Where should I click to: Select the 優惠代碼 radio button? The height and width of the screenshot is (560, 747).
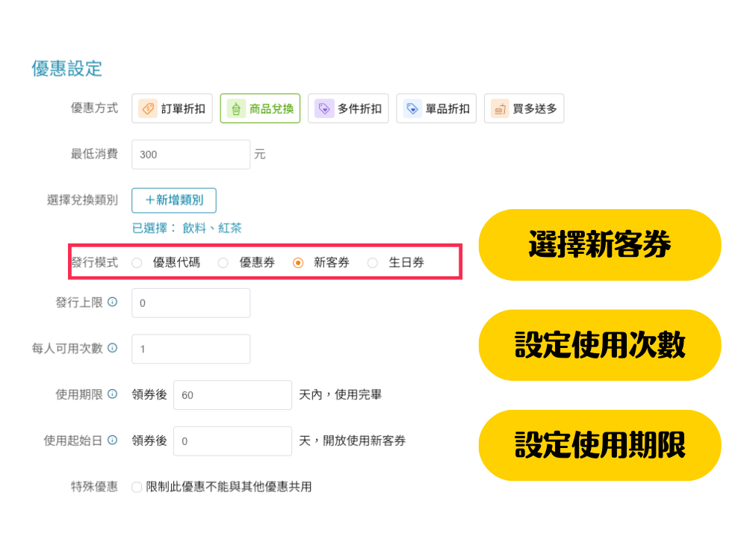tap(137, 263)
